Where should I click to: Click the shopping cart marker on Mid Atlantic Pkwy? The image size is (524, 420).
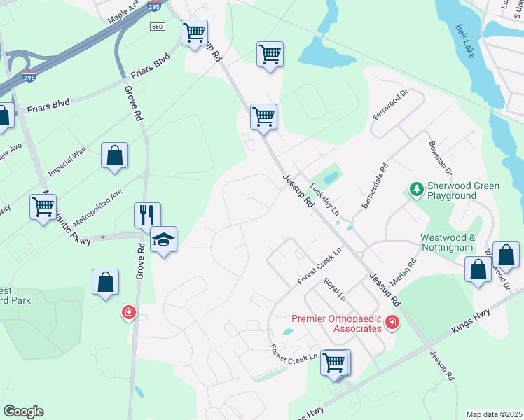click(x=43, y=209)
